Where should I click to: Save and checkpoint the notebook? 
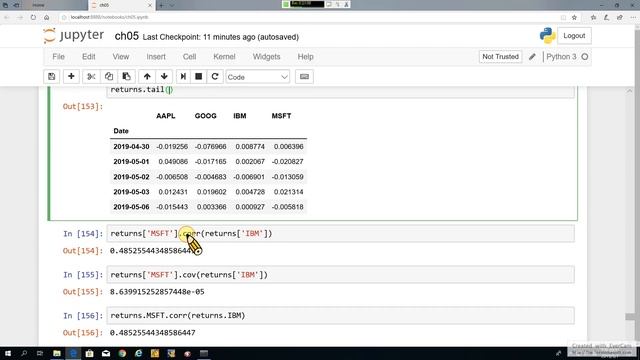point(51,77)
